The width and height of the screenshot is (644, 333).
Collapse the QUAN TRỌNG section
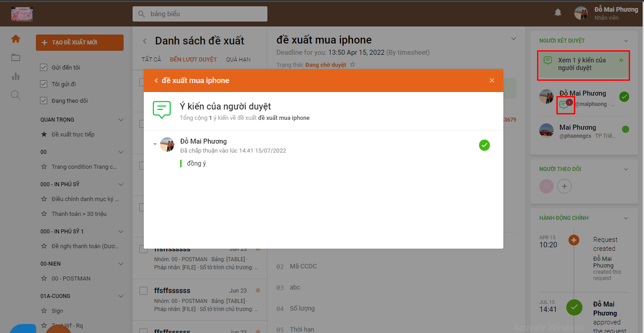pos(120,120)
